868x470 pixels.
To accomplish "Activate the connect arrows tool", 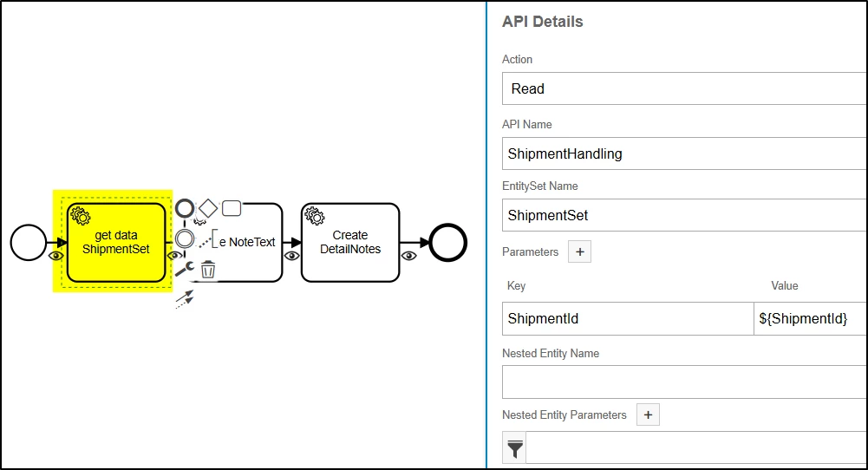I will coord(184,299).
